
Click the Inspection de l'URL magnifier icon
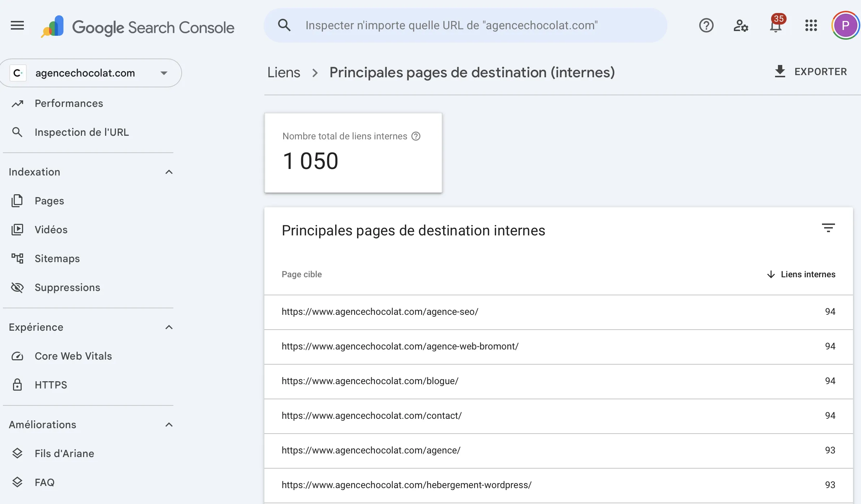coord(17,132)
